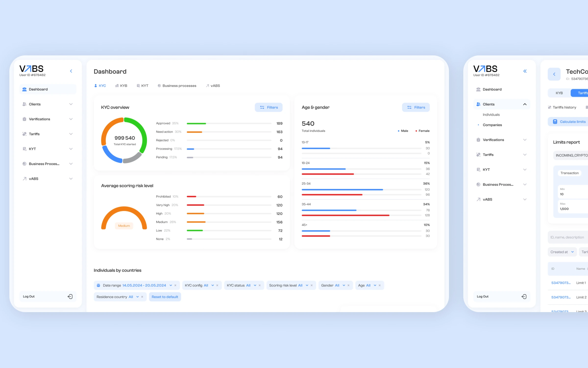Select KYB tab in TechCo window
Viewport: 588px width, 368px height.
click(559, 93)
